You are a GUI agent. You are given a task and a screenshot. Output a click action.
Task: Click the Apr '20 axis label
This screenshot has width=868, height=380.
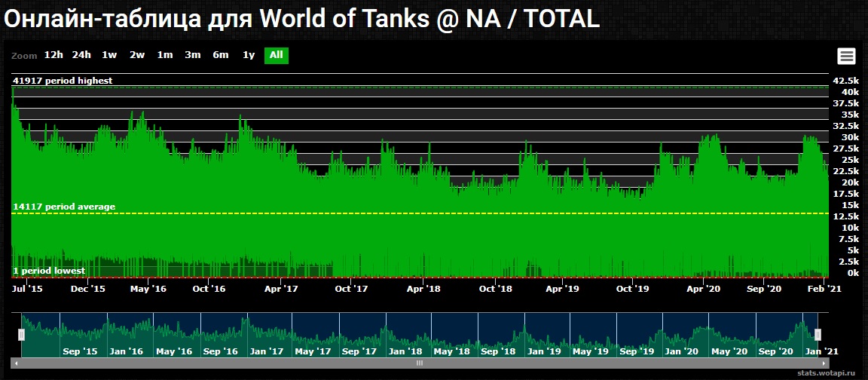click(704, 290)
